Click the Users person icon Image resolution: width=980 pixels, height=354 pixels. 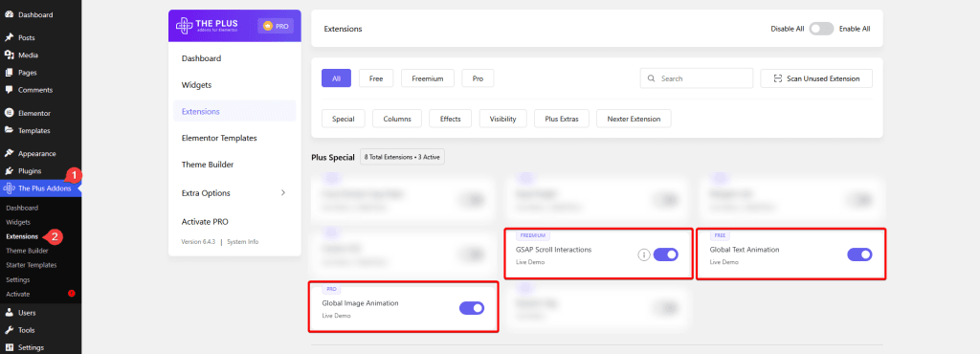(x=9, y=313)
